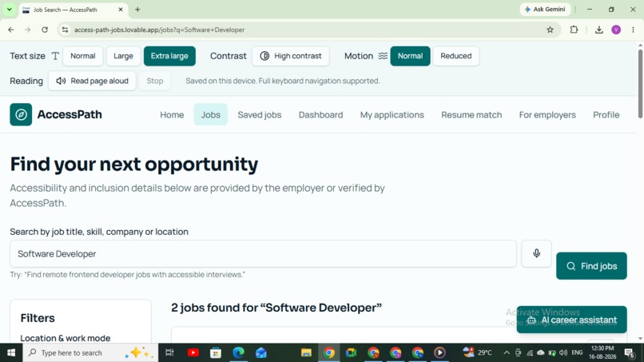Click the volume speaker tray icon
The image size is (644, 362).
coord(563,352)
